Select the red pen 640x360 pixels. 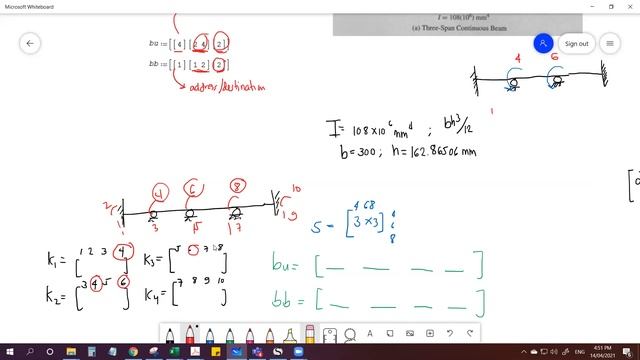tap(190, 334)
